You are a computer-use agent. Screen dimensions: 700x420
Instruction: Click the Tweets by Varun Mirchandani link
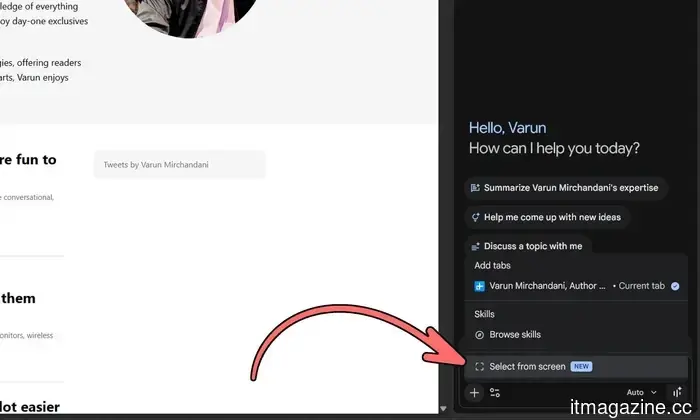pos(156,165)
